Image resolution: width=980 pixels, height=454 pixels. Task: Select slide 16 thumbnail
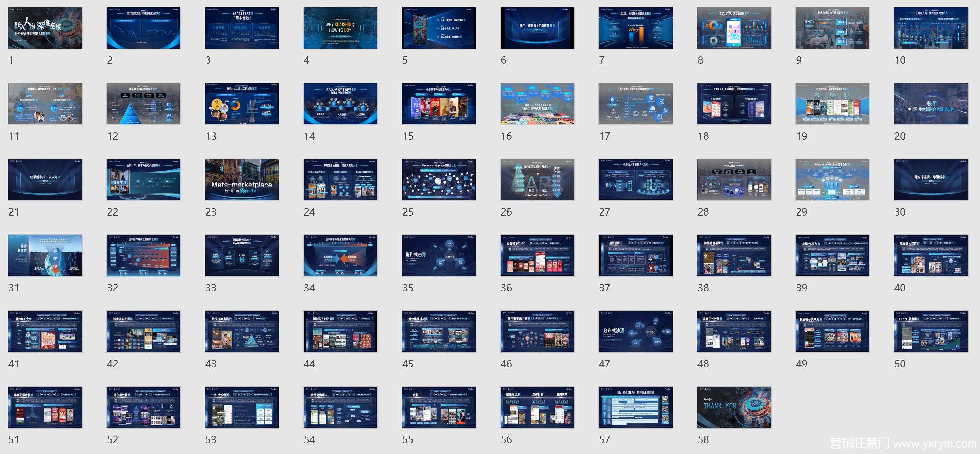click(x=537, y=104)
